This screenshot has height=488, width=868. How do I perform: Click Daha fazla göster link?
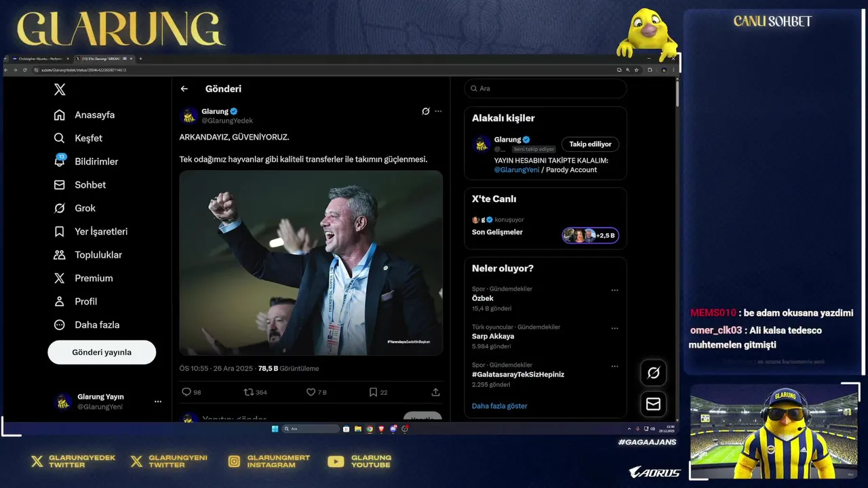click(x=499, y=406)
